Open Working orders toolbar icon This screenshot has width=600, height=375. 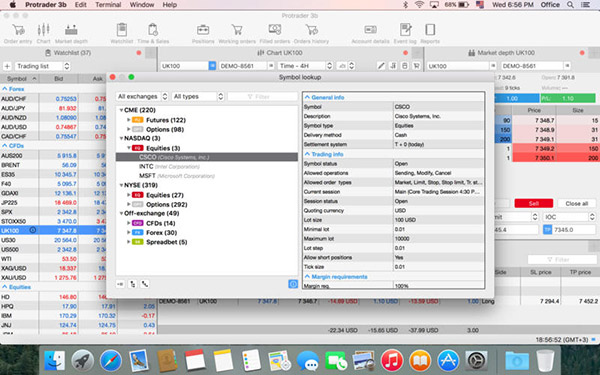(x=237, y=33)
